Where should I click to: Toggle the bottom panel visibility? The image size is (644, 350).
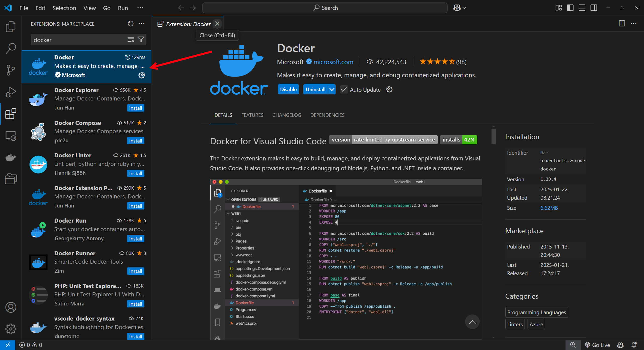pyautogui.click(x=582, y=8)
